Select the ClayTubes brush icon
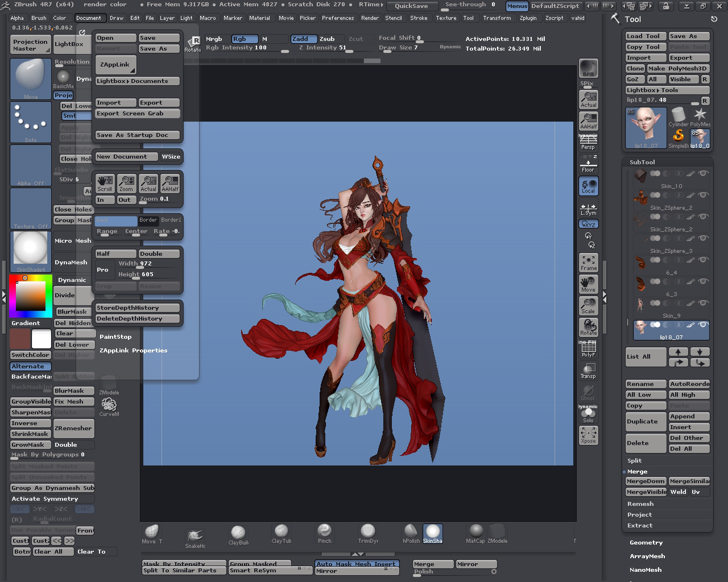This screenshot has height=582, width=728. coord(281,534)
